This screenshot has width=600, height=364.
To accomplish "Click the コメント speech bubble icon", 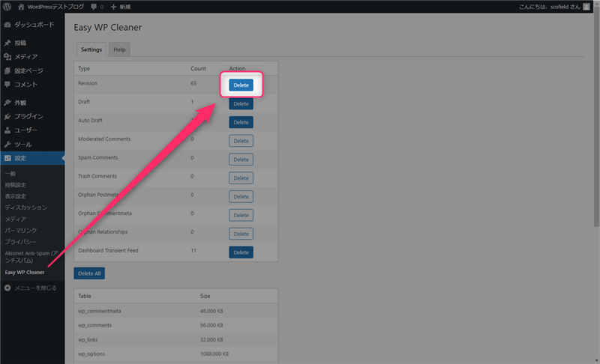I will (7, 85).
